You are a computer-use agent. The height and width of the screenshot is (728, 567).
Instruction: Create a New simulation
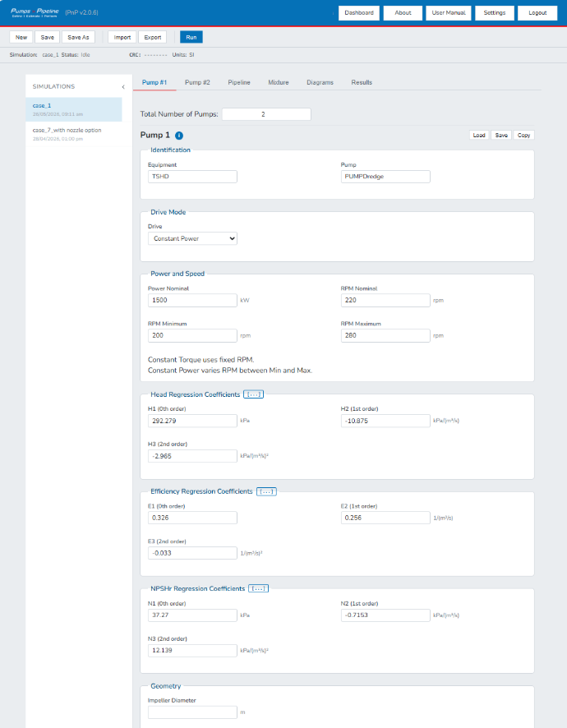tap(21, 37)
